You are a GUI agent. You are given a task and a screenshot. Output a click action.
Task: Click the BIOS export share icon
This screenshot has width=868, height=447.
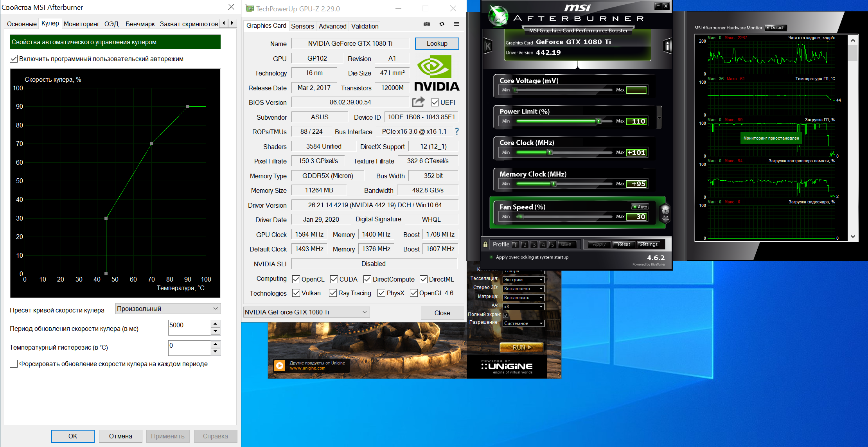point(418,102)
